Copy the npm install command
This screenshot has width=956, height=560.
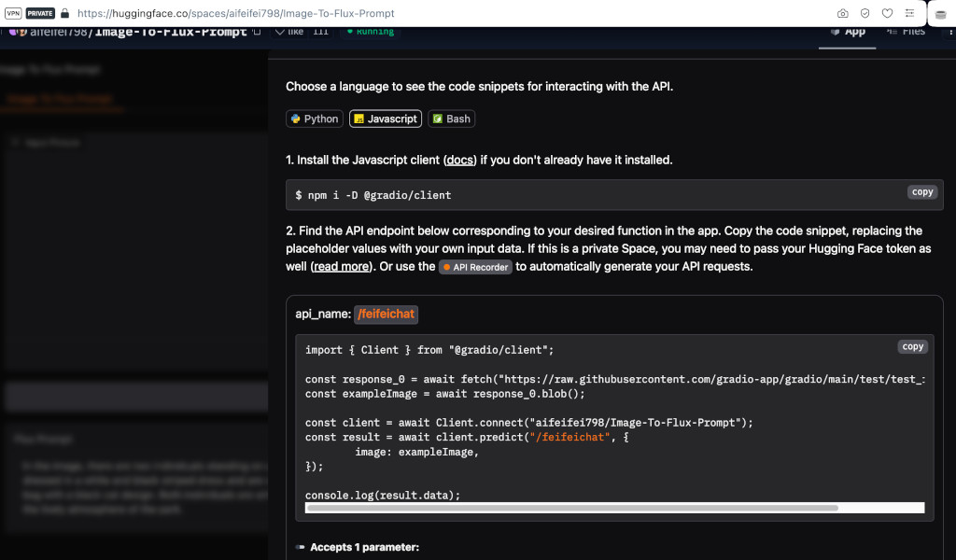point(921,192)
